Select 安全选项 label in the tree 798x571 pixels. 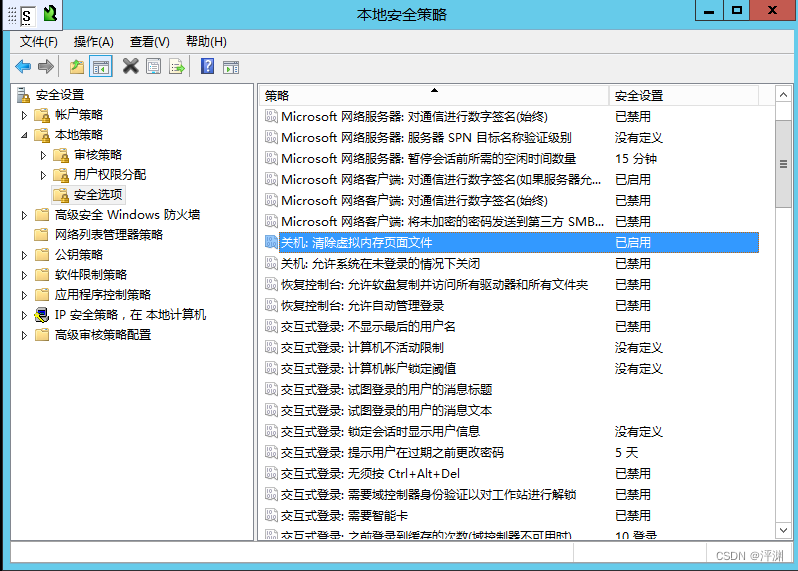[x=98, y=195]
